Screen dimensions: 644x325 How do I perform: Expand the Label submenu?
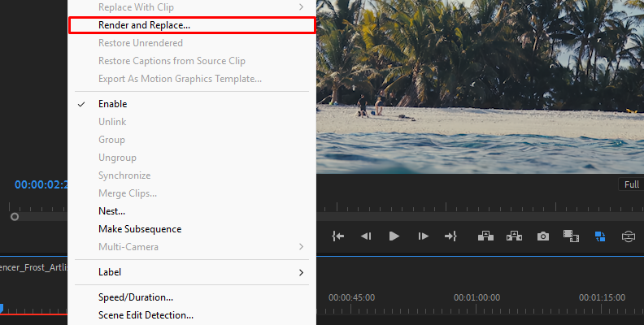point(192,272)
